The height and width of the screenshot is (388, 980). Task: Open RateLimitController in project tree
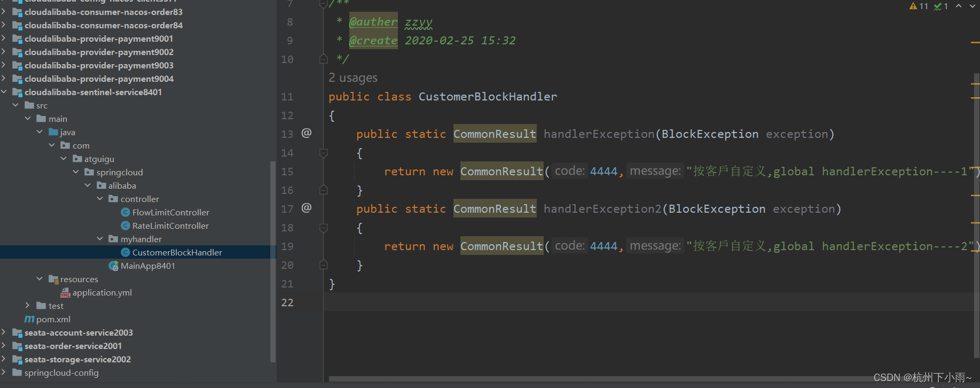pyautogui.click(x=170, y=226)
